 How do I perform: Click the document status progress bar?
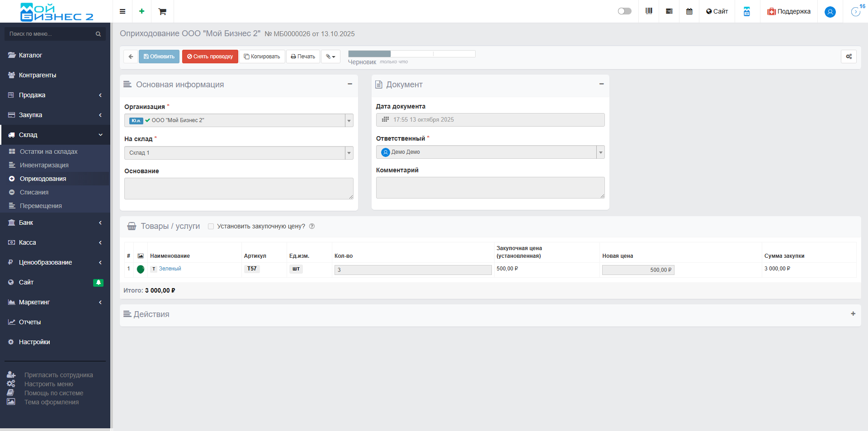tap(411, 54)
